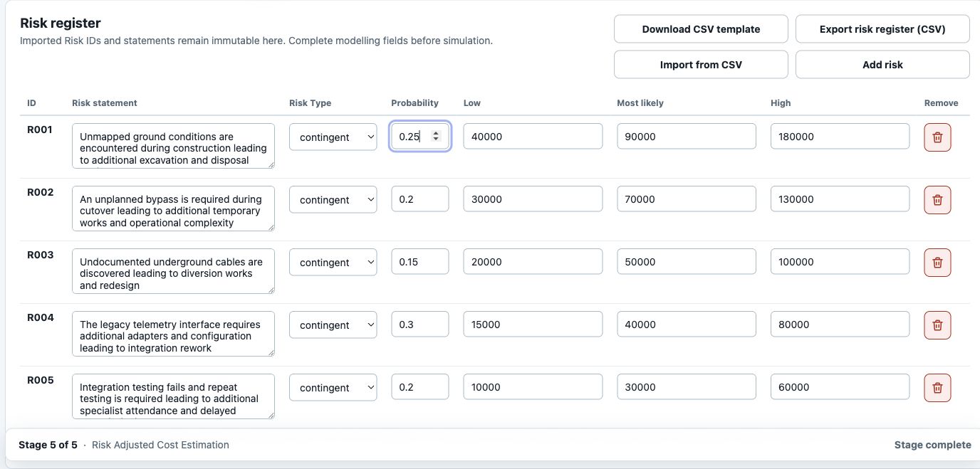The image size is (980, 469).
Task: Focus R003 High value 100000
Action: point(840,262)
